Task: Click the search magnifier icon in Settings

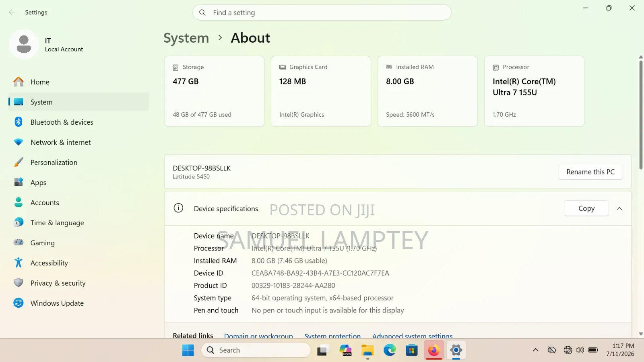Action: pos(202,12)
